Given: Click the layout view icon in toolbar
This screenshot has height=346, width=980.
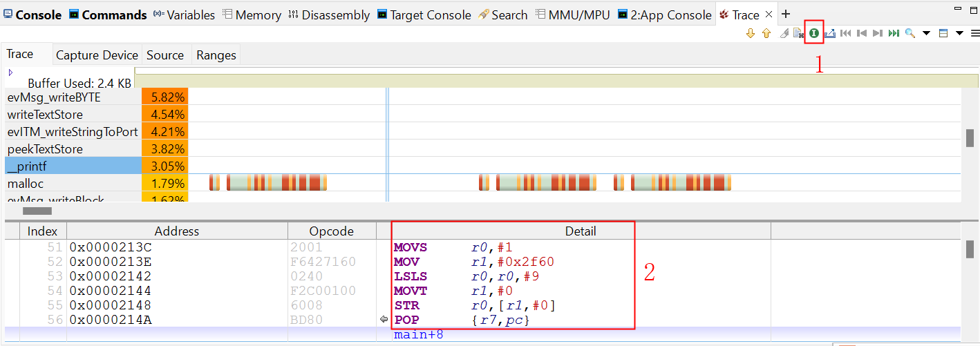Looking at the screenshot, I should pyautogui.click(x=943, y=33).
